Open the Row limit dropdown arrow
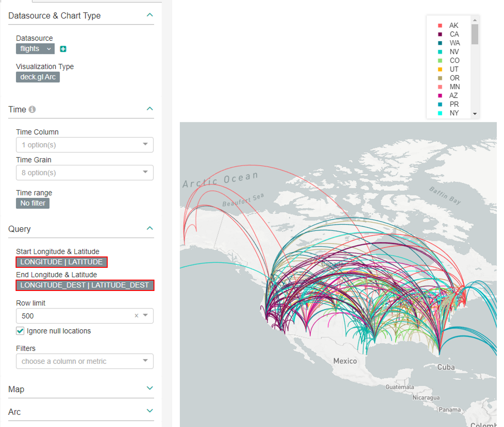This screenshot has height=427, width=504. click(145, 316)
